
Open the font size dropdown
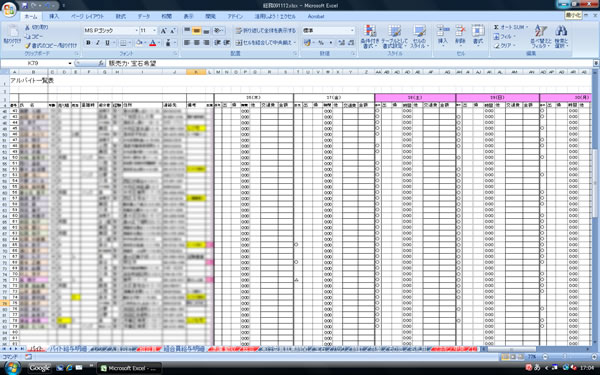click(x=154, y=31)
